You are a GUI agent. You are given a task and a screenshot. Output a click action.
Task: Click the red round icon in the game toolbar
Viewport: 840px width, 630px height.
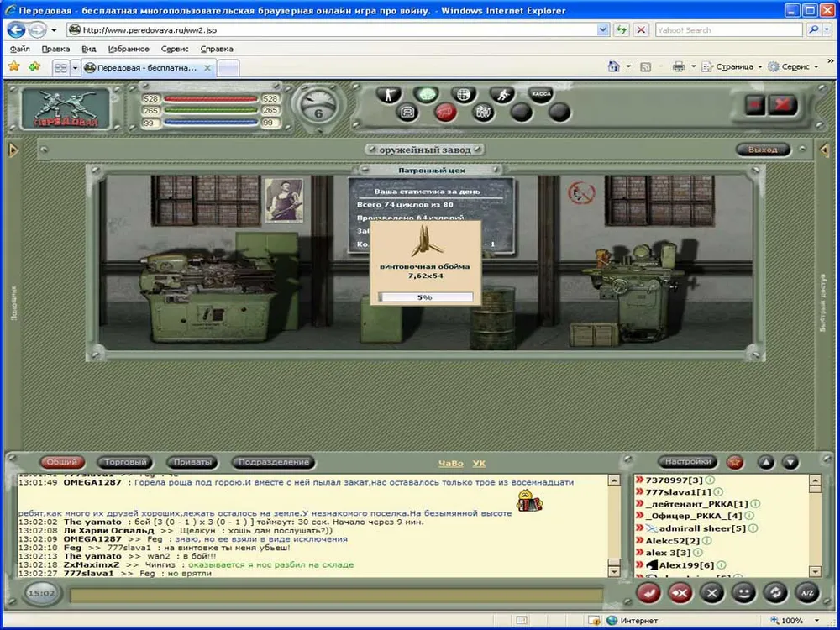(446, 112)
